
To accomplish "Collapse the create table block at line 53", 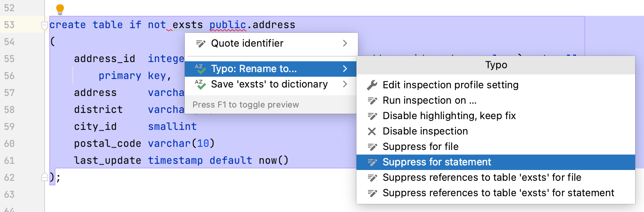I will coord(44,25).
